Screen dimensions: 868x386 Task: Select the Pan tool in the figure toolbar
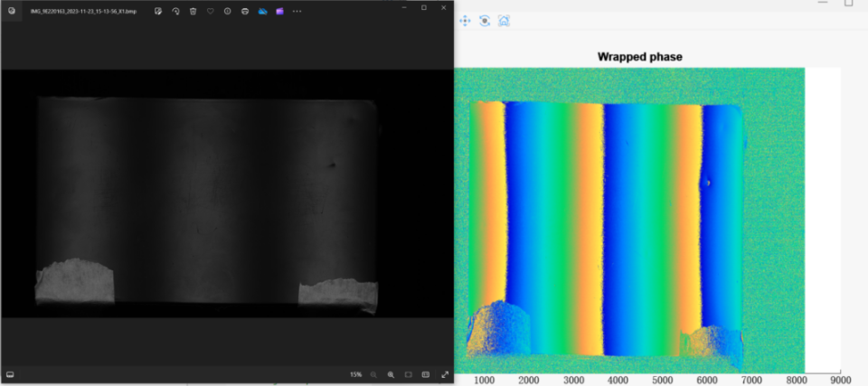click(x=465, y=21)
